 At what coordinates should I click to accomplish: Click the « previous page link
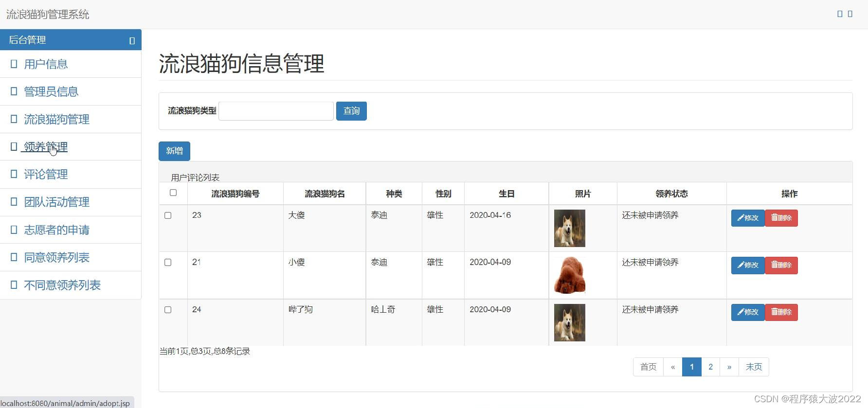[x=673, y=367]
